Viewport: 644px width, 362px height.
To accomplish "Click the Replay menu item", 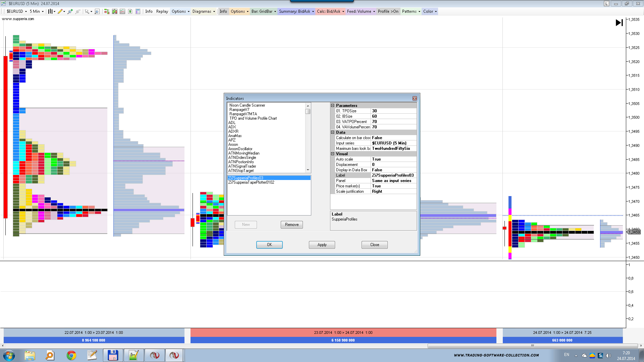I will (x=162, y=11).
